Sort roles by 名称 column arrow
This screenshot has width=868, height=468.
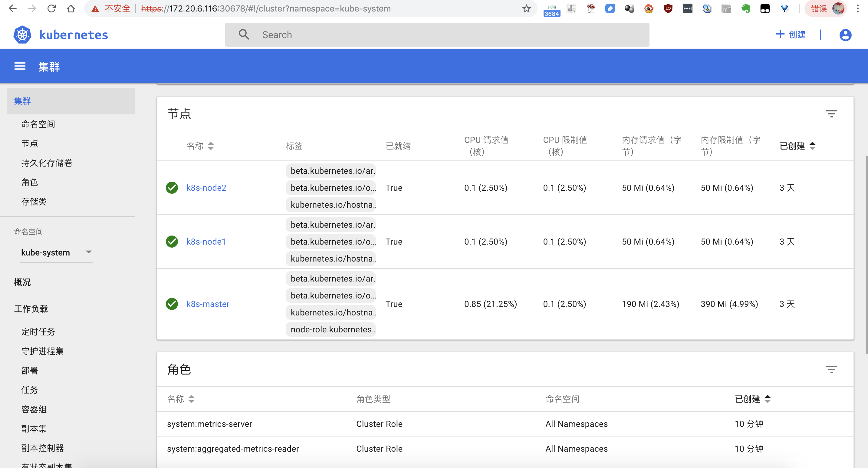191,399
